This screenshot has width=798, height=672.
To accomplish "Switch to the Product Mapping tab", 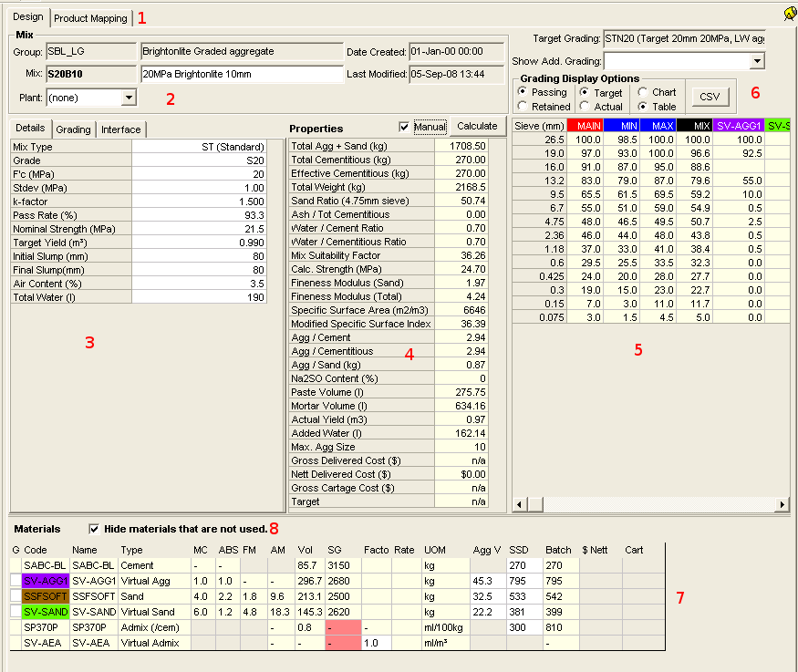I will 90,18.
